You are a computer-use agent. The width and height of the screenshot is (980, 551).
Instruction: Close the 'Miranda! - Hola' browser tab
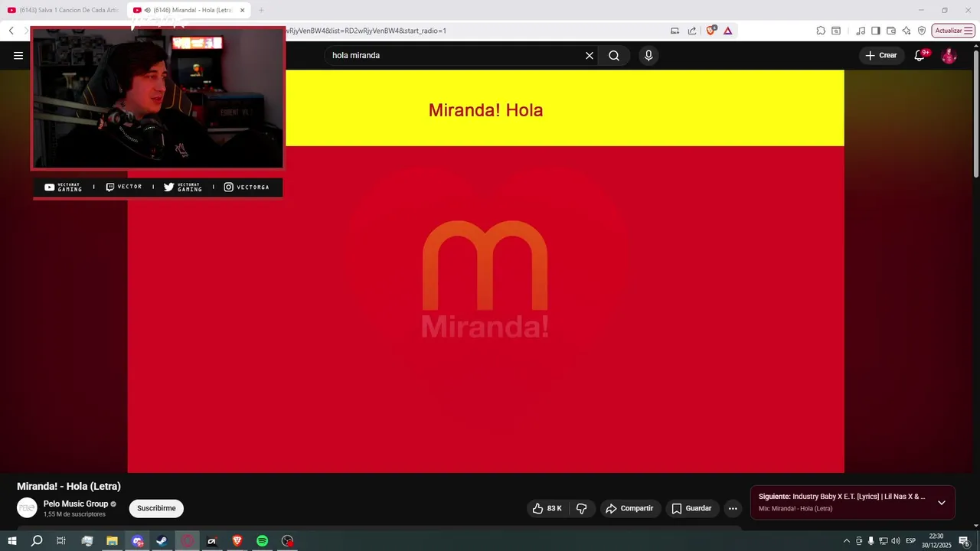(x=243, y=10)
